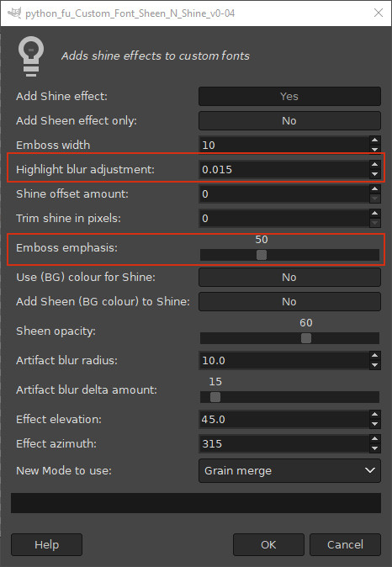
Task: Increase Trim shine in pixels value
Action: coord(375,214)
